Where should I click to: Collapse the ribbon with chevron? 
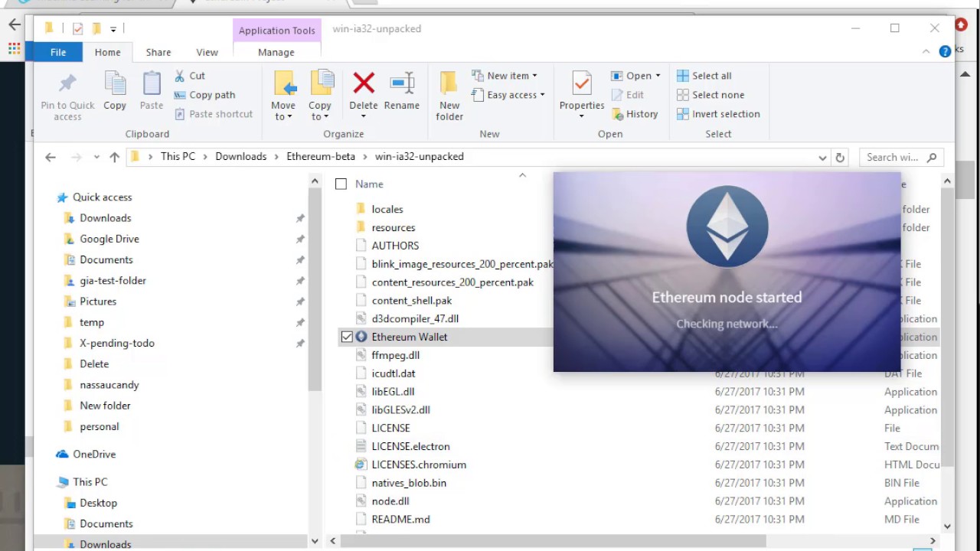pos(926,52)
